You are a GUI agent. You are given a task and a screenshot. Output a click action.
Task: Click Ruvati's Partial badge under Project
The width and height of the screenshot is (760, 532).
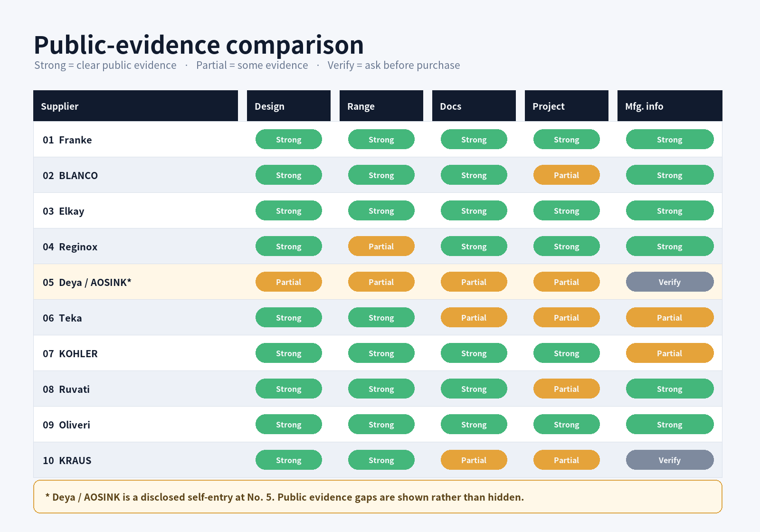[567, 389]
